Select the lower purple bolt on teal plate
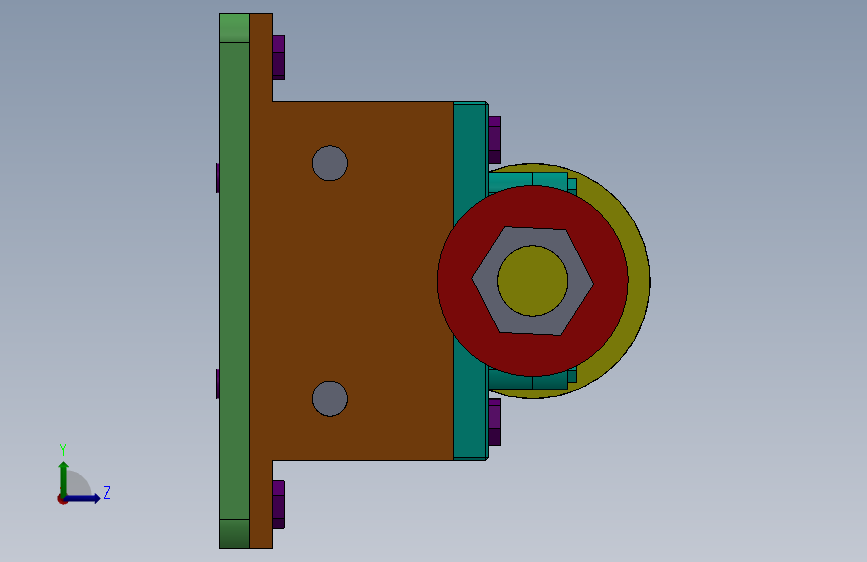Image resolution: width=867 pixels, height=562 pixels. click(495, 423)
